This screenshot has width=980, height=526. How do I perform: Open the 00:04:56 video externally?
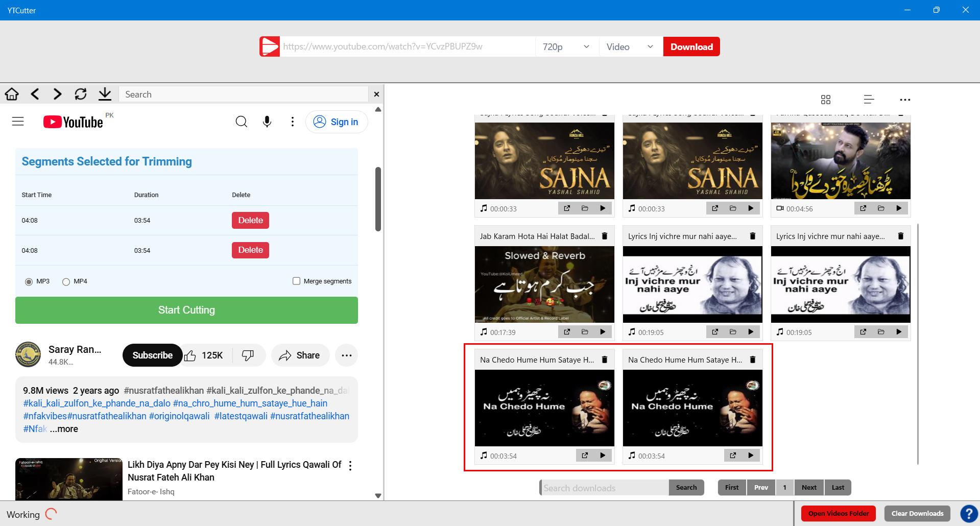pos(863,208)
